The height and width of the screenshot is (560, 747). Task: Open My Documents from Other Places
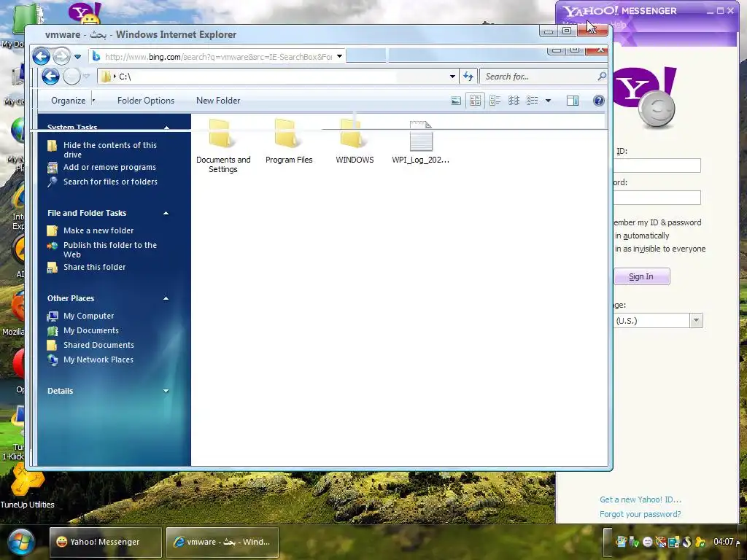point(91,330)
